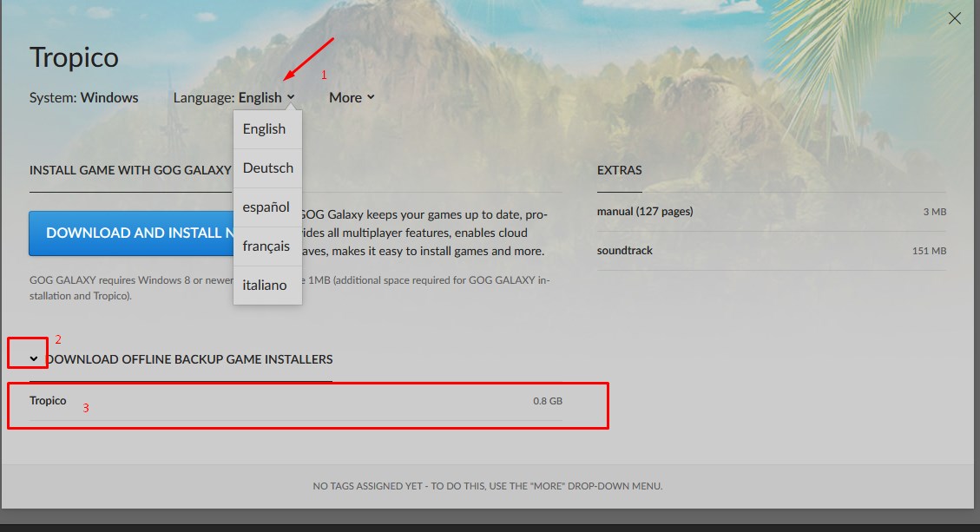Click the Download and Install Now button
Viewport: 980px width, 532px height.
click(x=131, y=233)
